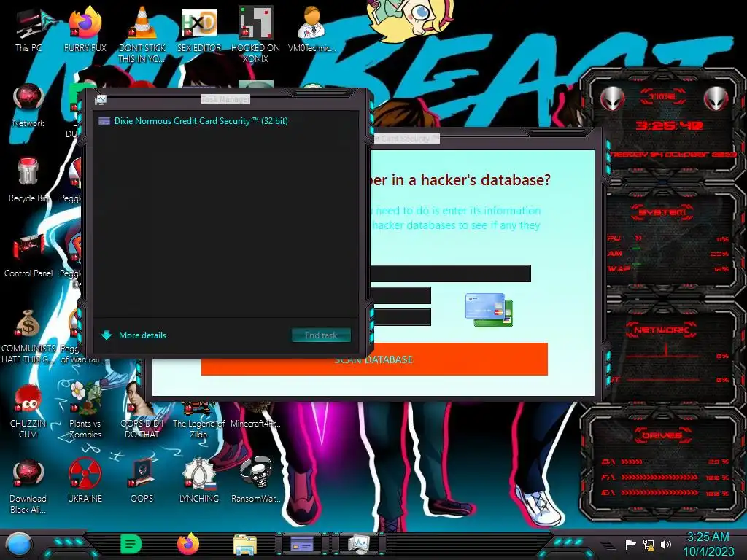The image size is (747, 560).
Task: Open The Legend of Zilda shortcut
Action: (199, 419)
